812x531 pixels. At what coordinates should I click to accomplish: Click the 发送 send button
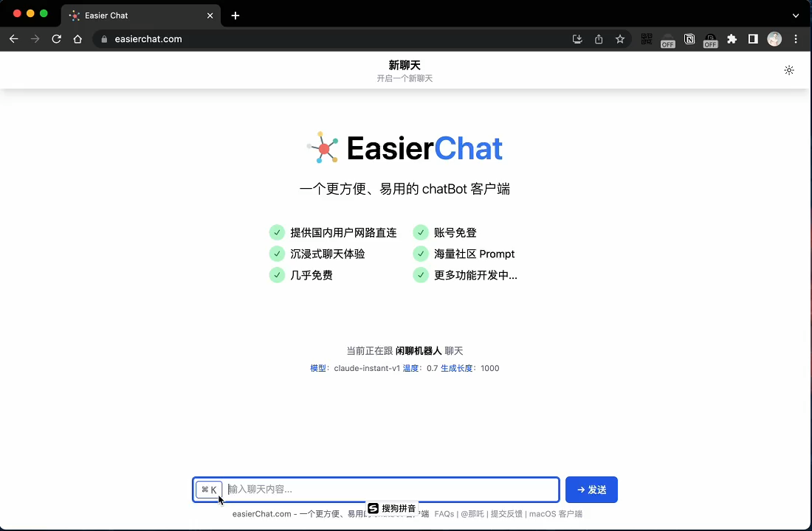coord(591,490)
